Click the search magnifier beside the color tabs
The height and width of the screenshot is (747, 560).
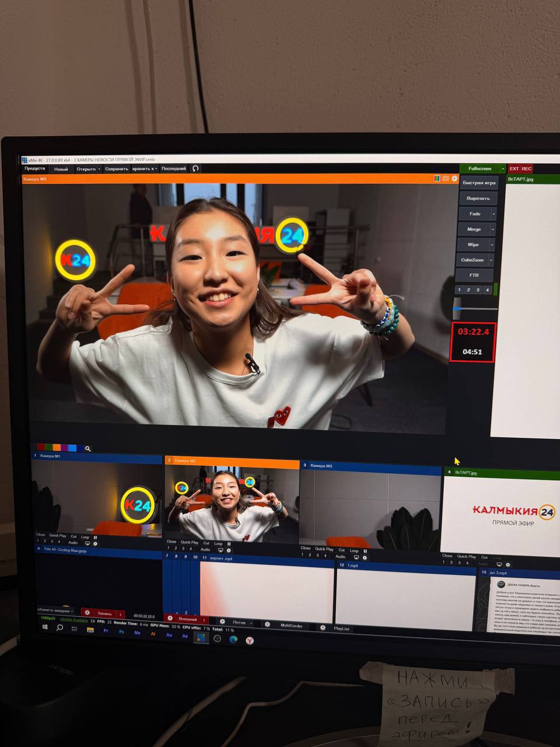click(x=88, y=449)
